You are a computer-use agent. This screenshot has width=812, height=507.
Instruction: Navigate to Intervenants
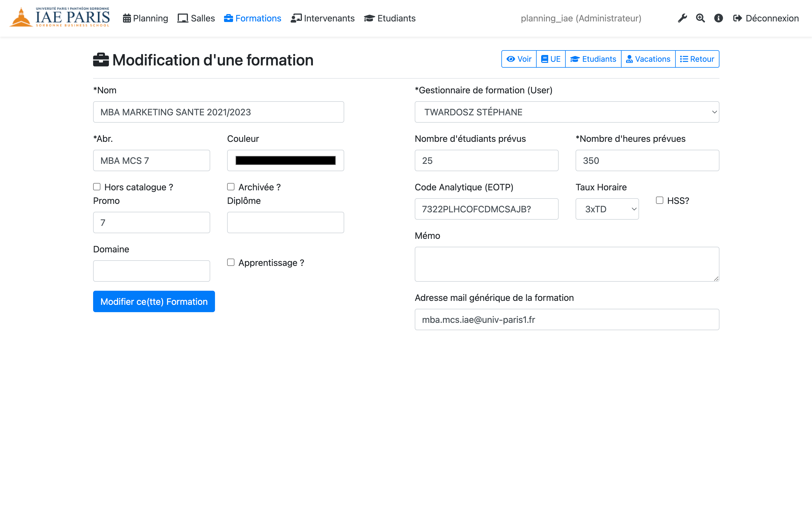point(323,18)
